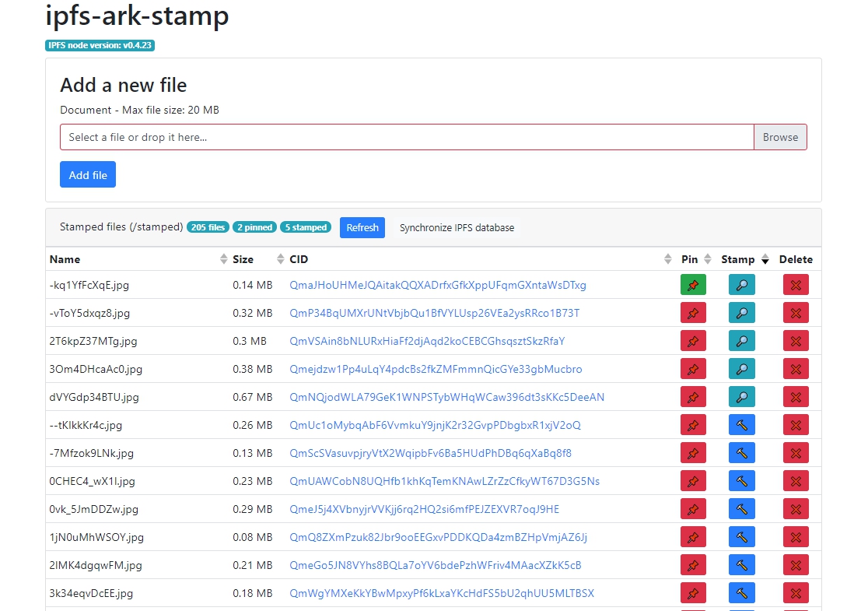Remove 2T6kpZ37MTg.jpg with its delete icon
Screen dimensions: 868x611
(796, 341)
